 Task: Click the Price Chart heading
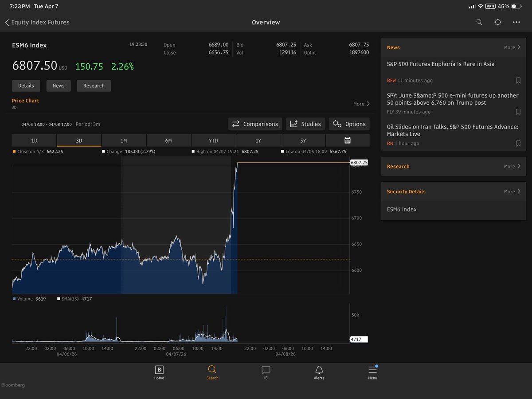[x=25, y=101]
